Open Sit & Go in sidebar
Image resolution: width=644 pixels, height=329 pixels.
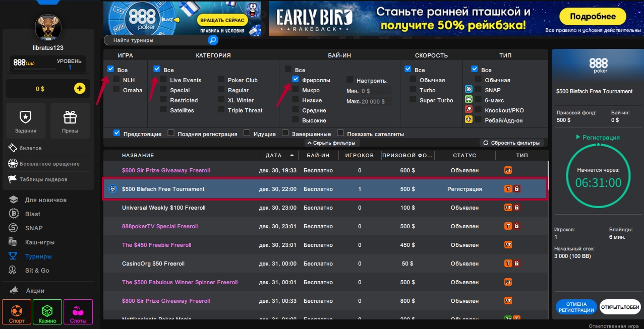tap(37, 271)
